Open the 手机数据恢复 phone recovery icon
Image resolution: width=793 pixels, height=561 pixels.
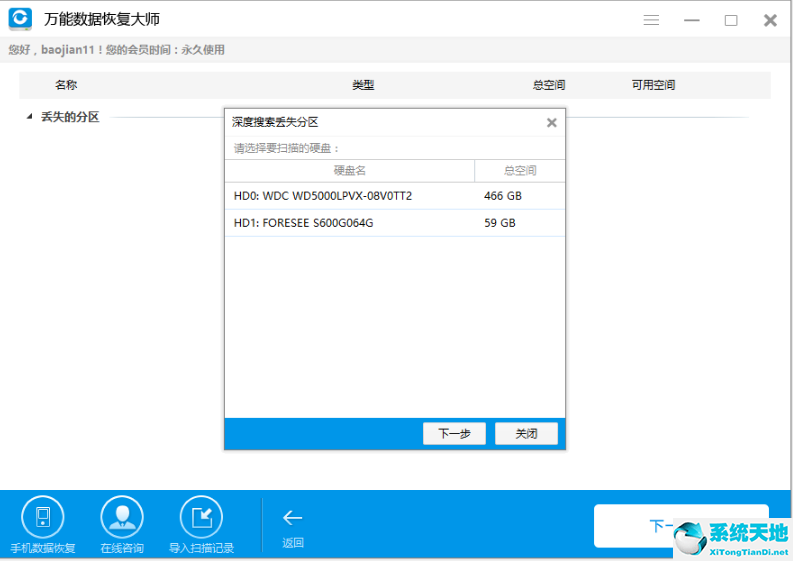tap(43, 517)
